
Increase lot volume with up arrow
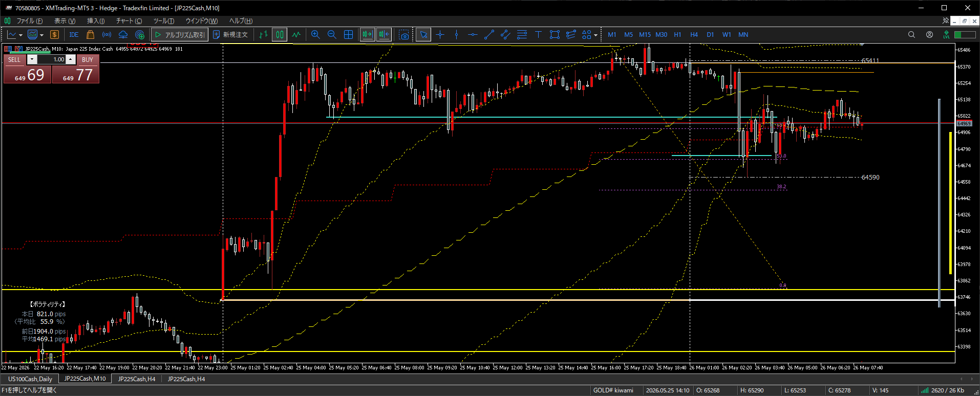pos(71,59)
